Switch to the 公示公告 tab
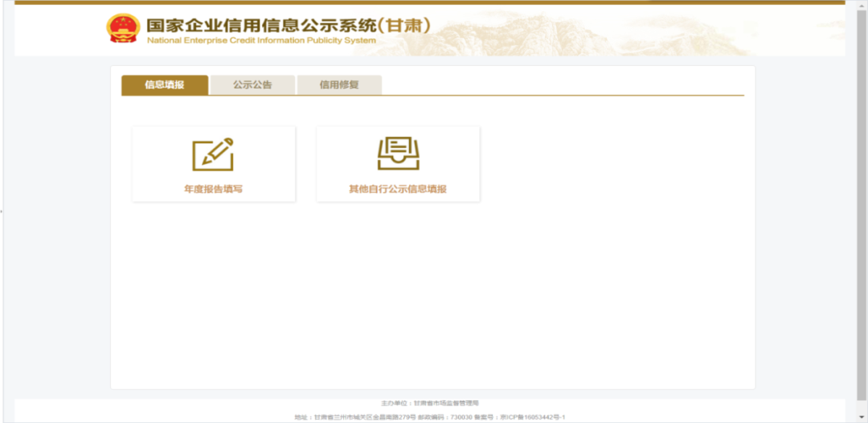Viewport: 868px width, 423px height. (x=252, y=84)
